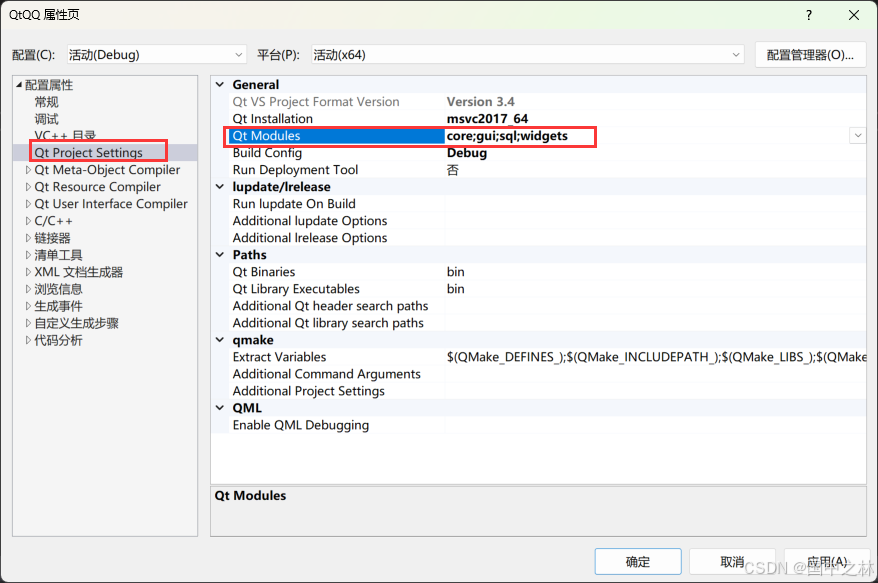Select Qt VS Project Format Version row
Image resolution: width=878 pixels, height=583 pixels.
(x=547, y=102)
